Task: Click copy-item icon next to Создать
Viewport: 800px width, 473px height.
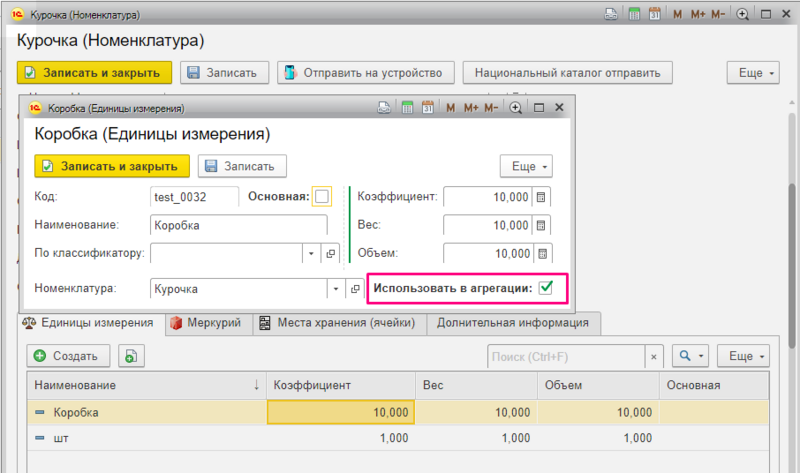Action: pos(132,356)
